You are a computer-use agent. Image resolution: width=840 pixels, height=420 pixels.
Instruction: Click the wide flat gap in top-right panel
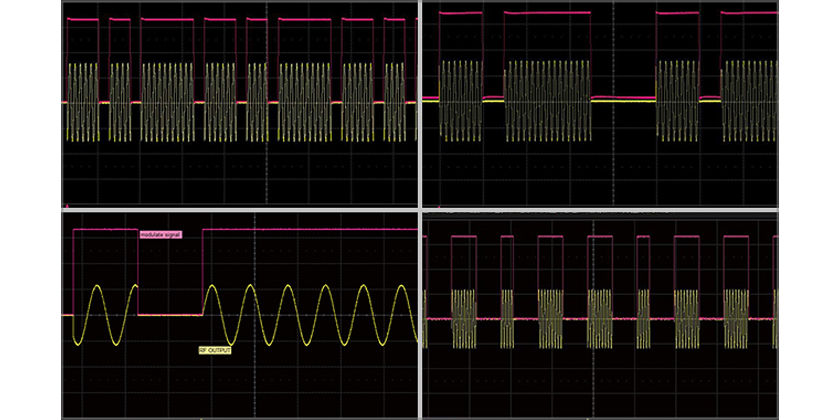point(623,99)
